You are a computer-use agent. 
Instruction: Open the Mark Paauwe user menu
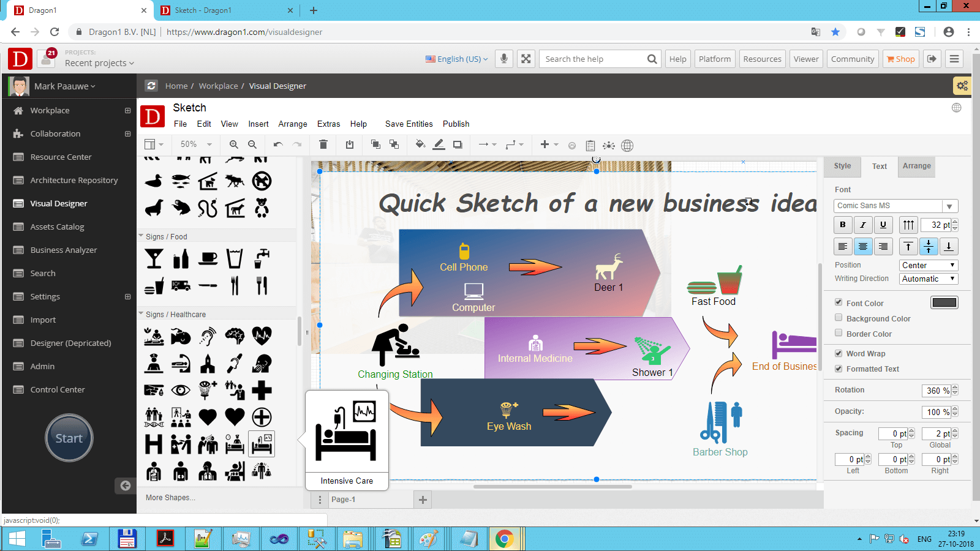pos(64,86)
